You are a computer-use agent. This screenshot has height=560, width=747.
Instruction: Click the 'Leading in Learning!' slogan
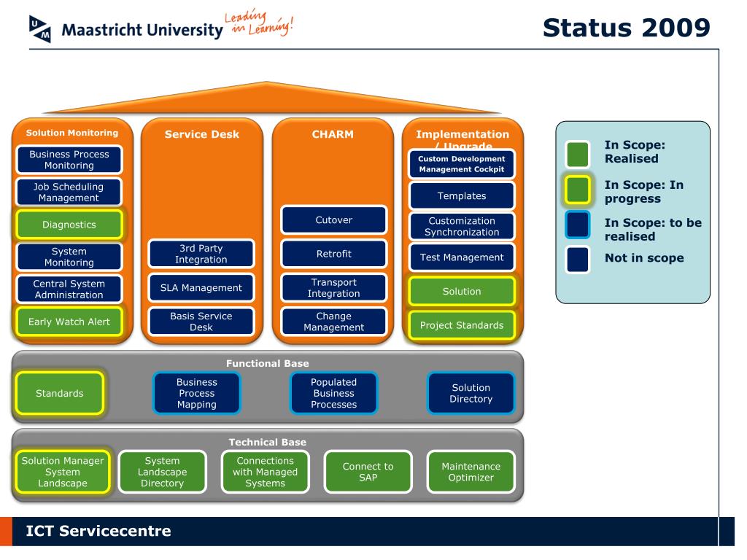pyautogui.click(x=259, y=23)
